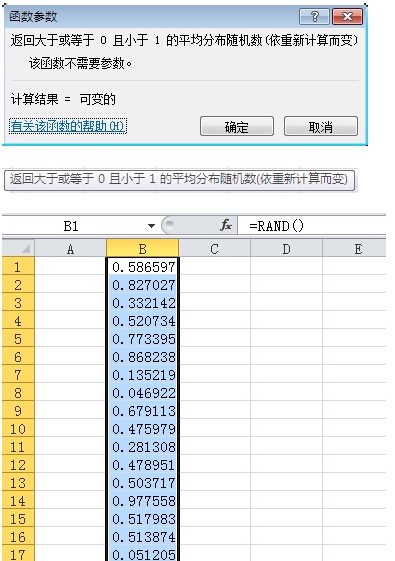Select row 9 header
Viewport: 395px width, 561px height.
(x=18, y=410)
